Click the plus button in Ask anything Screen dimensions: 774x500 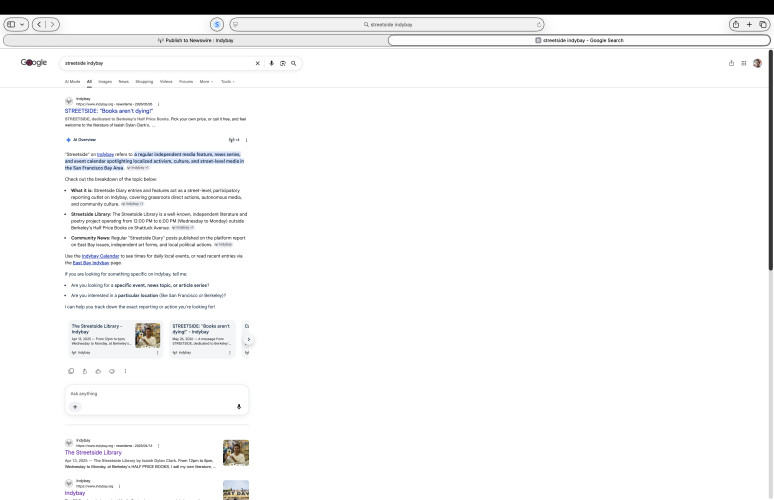pyautogui.click(x=75, y=407)
